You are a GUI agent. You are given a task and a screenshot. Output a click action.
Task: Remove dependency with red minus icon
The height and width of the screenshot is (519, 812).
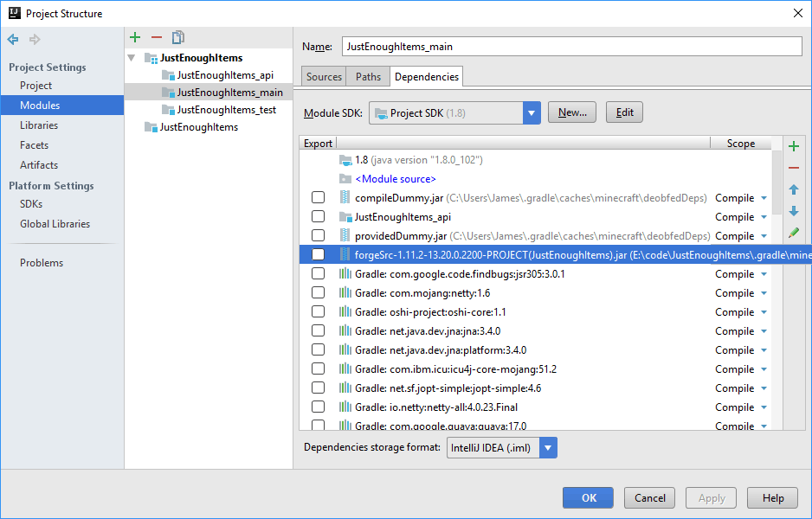(793, 168)
